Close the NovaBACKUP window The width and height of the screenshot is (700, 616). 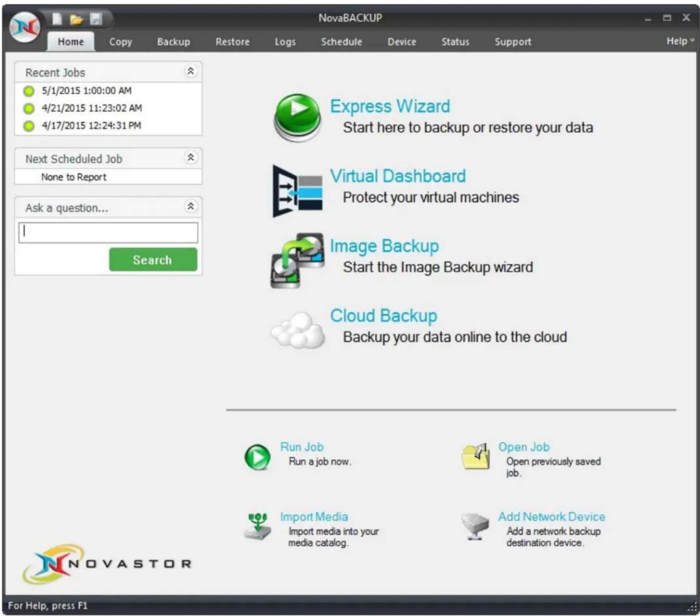point(686,18)
